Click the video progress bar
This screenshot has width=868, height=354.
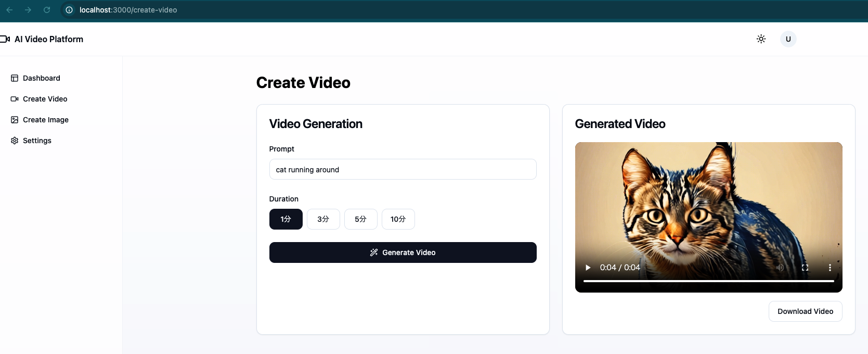coord(708,281)
